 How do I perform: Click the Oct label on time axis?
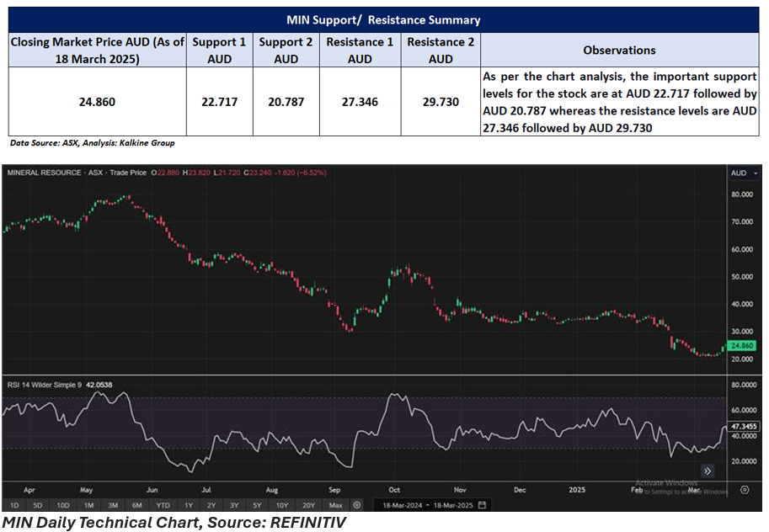394,490
